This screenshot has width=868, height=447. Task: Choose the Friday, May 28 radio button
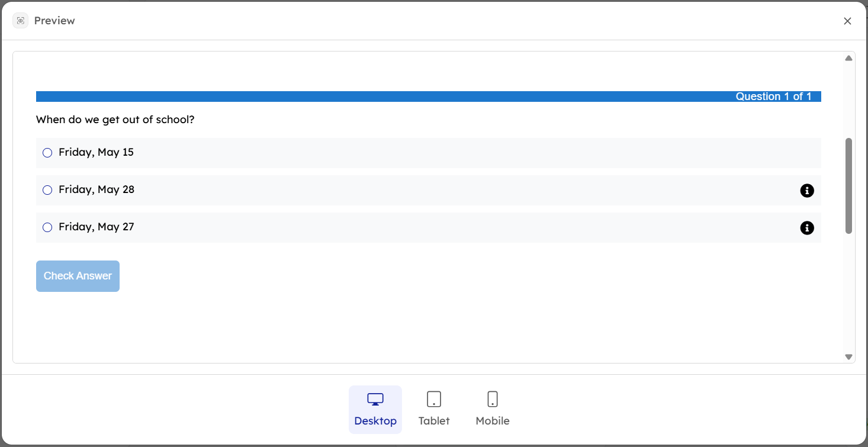point(47,190)
